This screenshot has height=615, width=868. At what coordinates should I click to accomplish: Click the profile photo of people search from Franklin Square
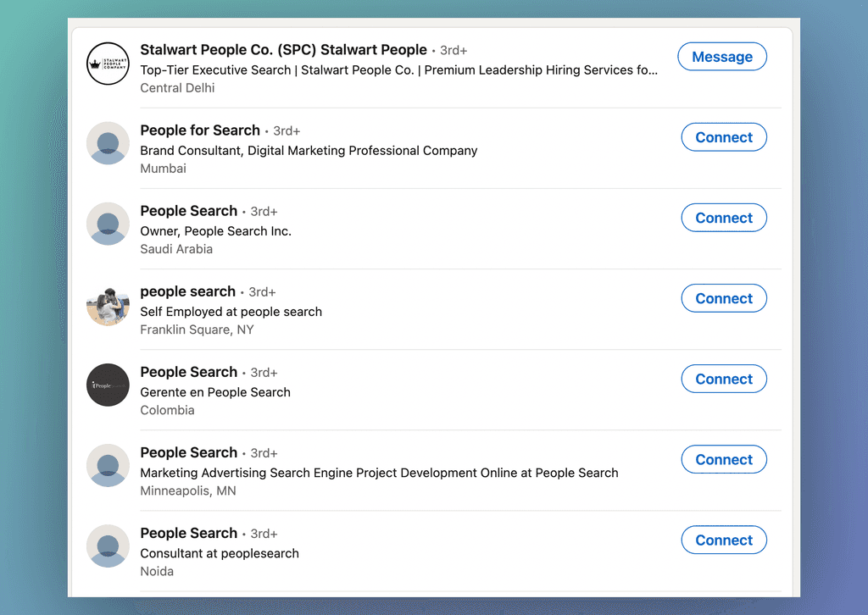[x=108, y=304]
